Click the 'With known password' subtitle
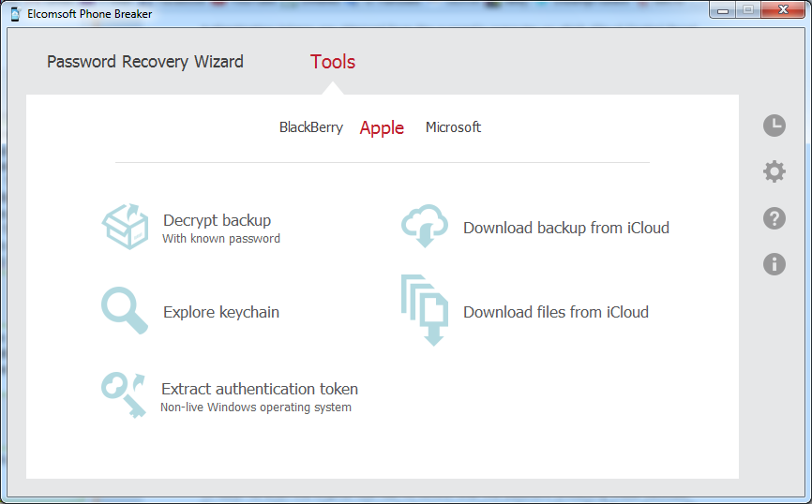812x504 pixels. 221,239
